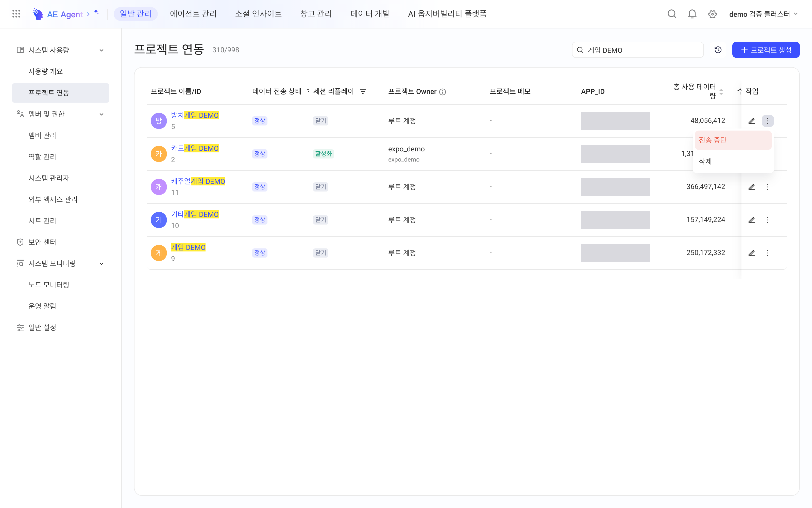Click the AE Agent logo
This screenshot has height=508, width=812.
click(57, 14)
